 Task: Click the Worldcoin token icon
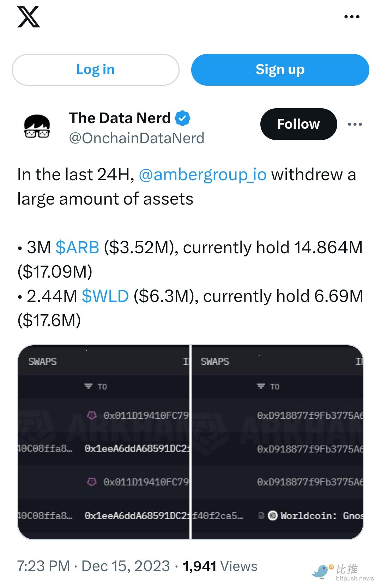272,516
